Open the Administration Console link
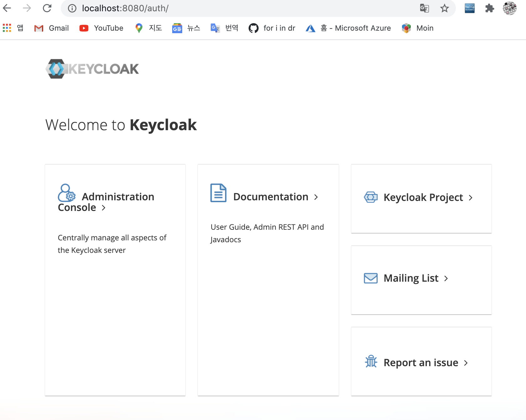The width and height of the screenshot is (526, 420). (106, 202)
